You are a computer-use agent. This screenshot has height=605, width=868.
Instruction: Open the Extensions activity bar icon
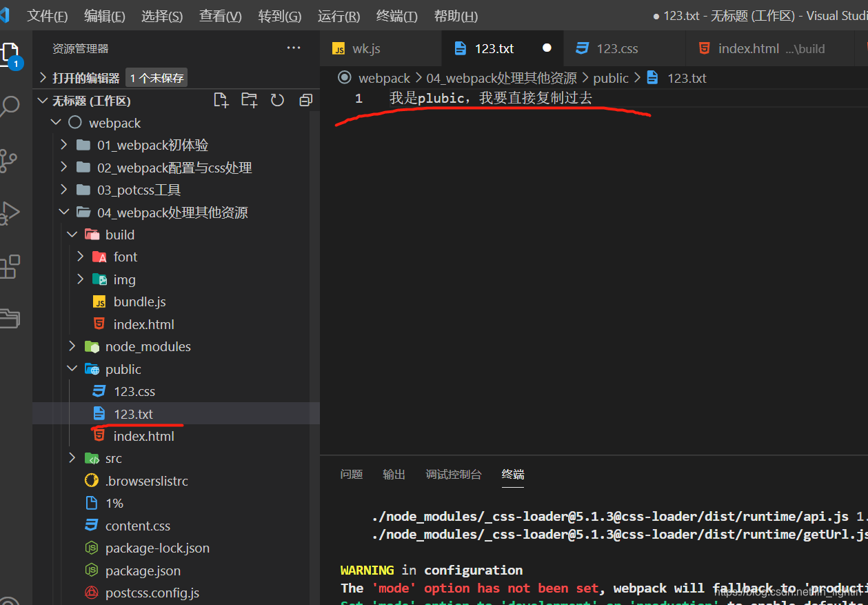(10, 266)
